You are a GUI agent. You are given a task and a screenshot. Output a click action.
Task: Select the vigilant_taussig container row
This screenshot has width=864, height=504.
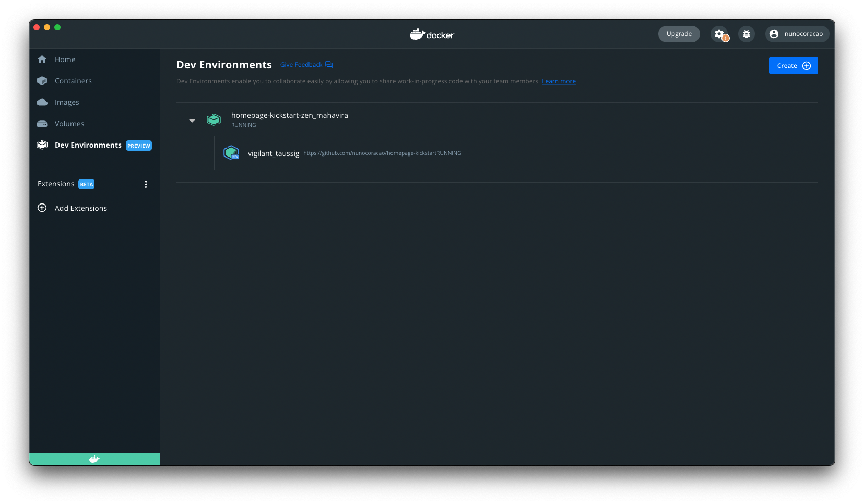tap(274, 153)
